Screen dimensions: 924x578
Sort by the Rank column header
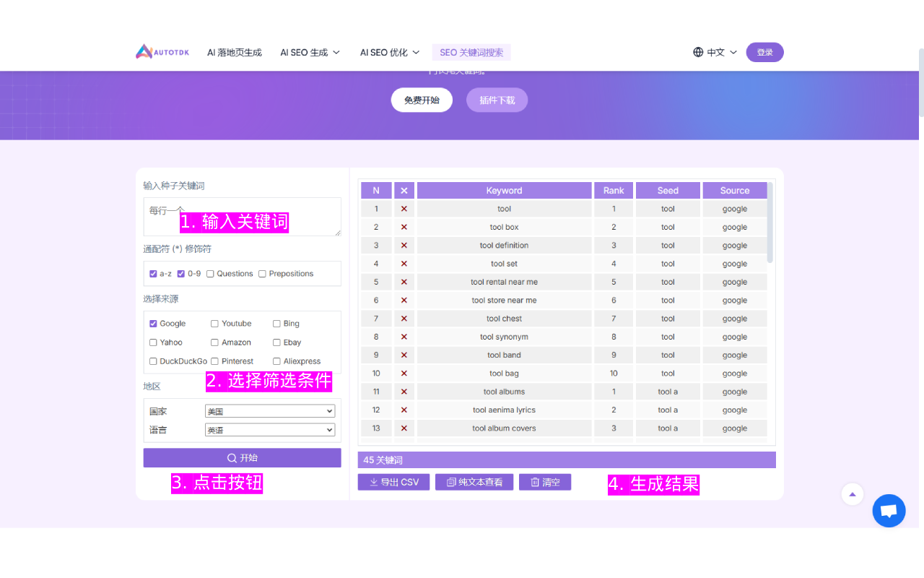click(x=614, y=191)
